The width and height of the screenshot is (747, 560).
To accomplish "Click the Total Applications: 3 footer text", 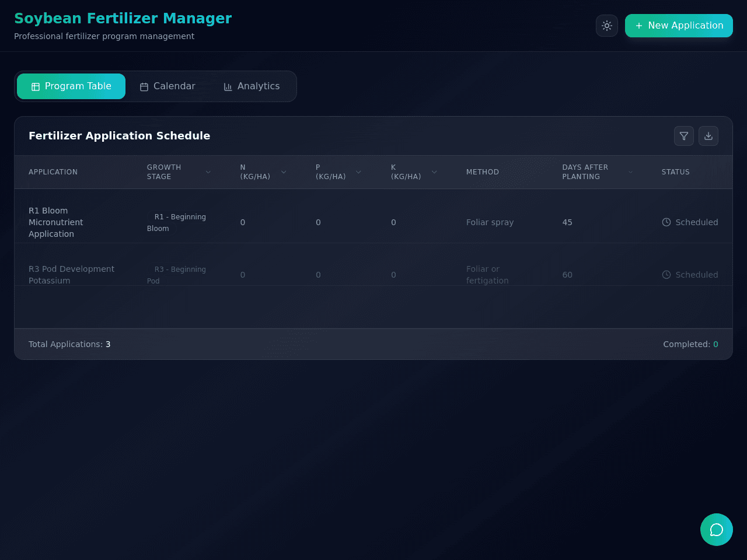I will click(69, 344).
